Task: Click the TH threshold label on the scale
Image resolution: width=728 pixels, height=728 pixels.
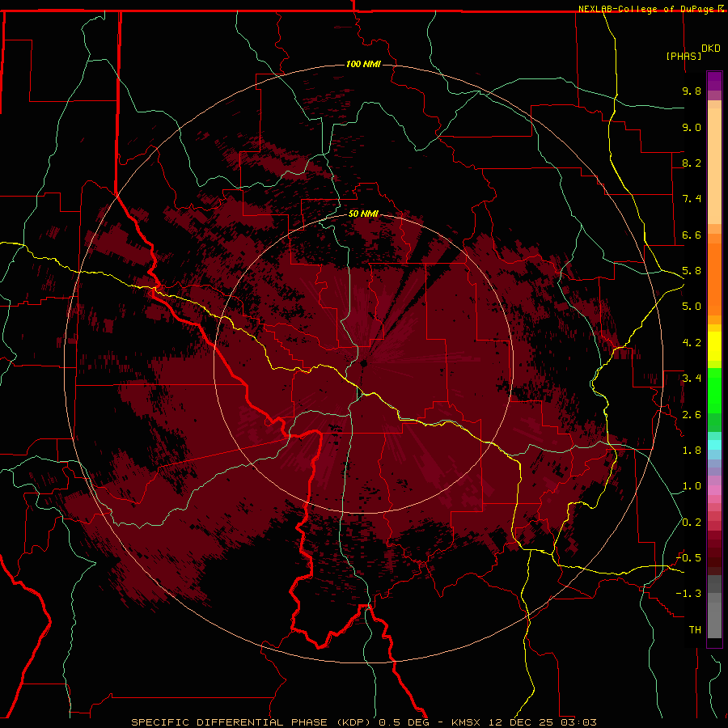Action: click(x=695, y=630)
